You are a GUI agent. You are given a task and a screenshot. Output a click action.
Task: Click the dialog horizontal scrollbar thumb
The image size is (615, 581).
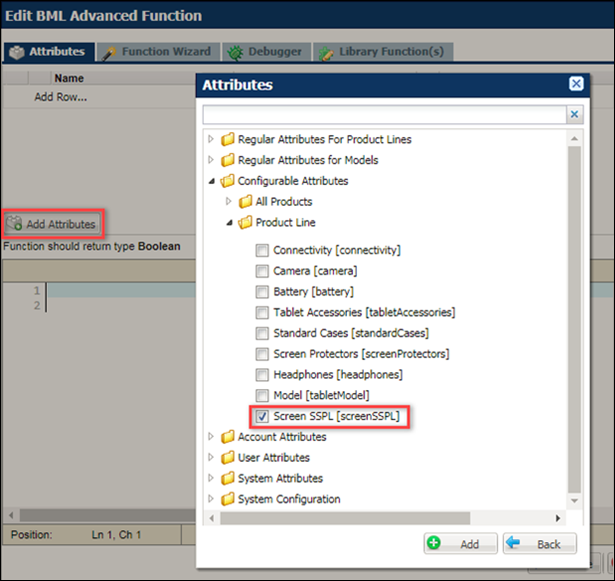[x=345, y=518]
